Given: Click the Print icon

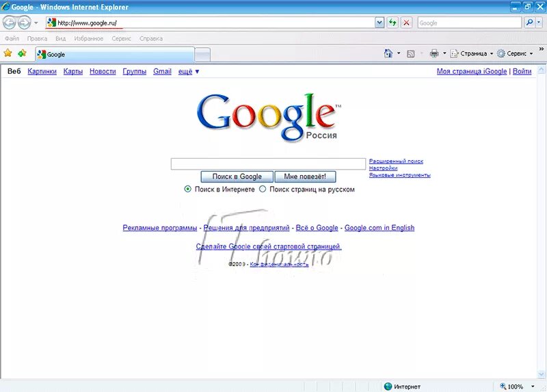Looking at the screenshot, I should 434,53.
